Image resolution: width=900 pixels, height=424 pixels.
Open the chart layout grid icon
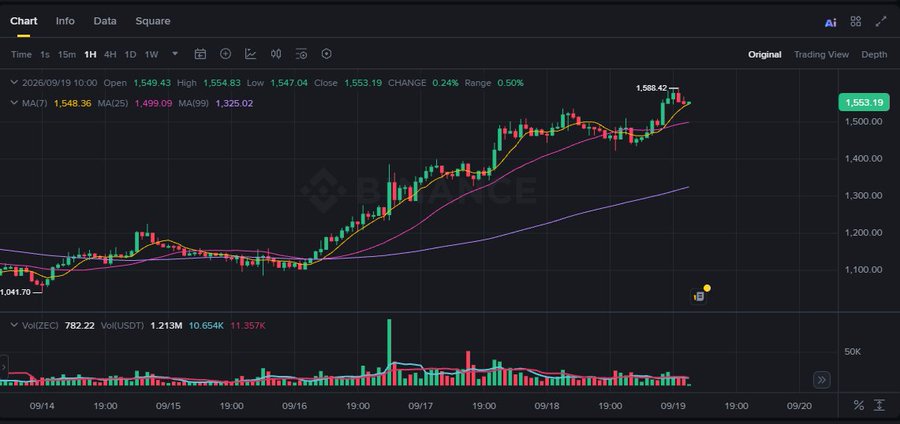[856, 21]
